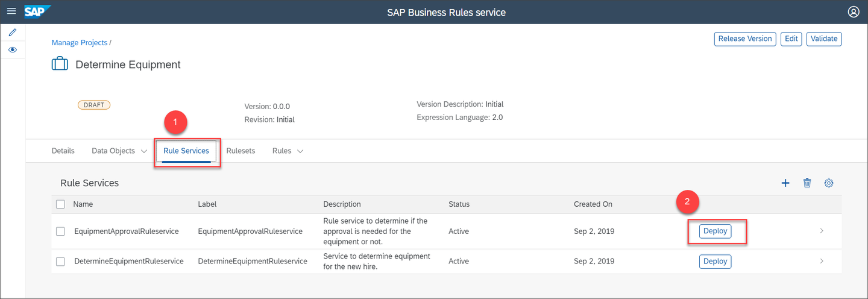Screen dimensions: 868x299
Task: Click the DRAFT status badge
Action: tap(94, 105)
